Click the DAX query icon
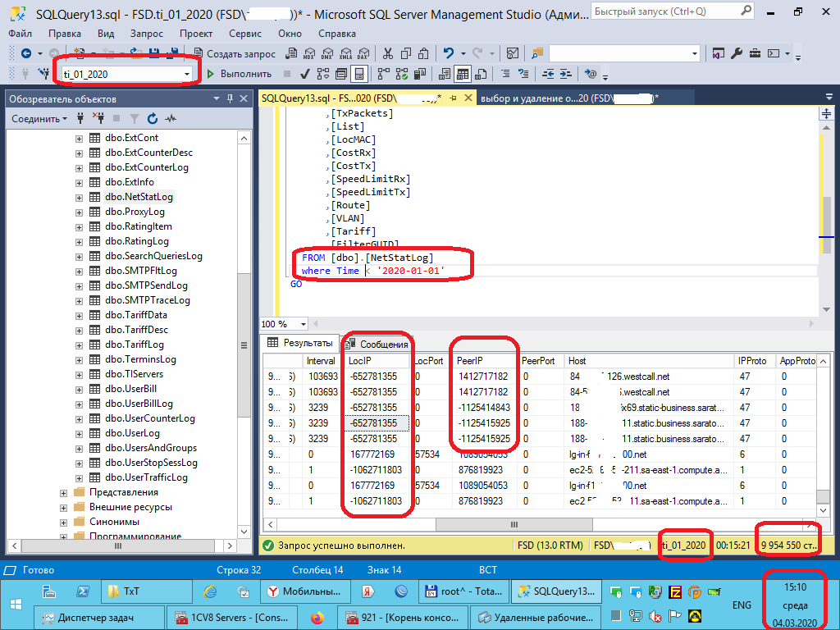 pos(363,53)
